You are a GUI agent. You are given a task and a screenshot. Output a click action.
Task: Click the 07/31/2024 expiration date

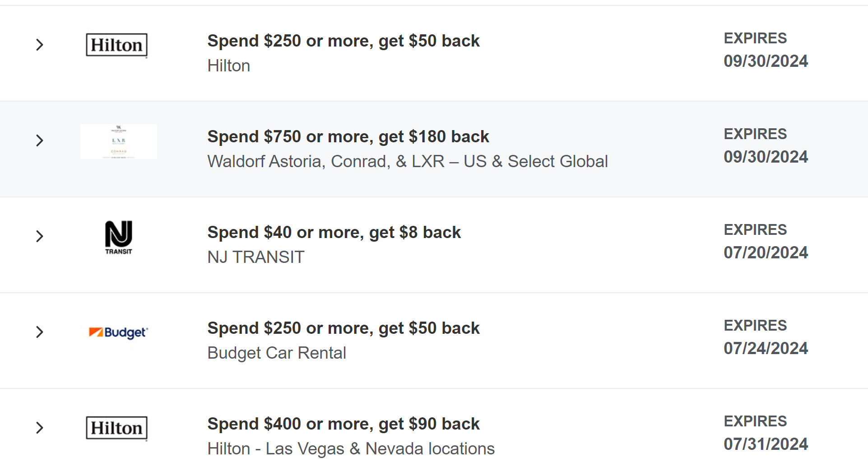766,444
